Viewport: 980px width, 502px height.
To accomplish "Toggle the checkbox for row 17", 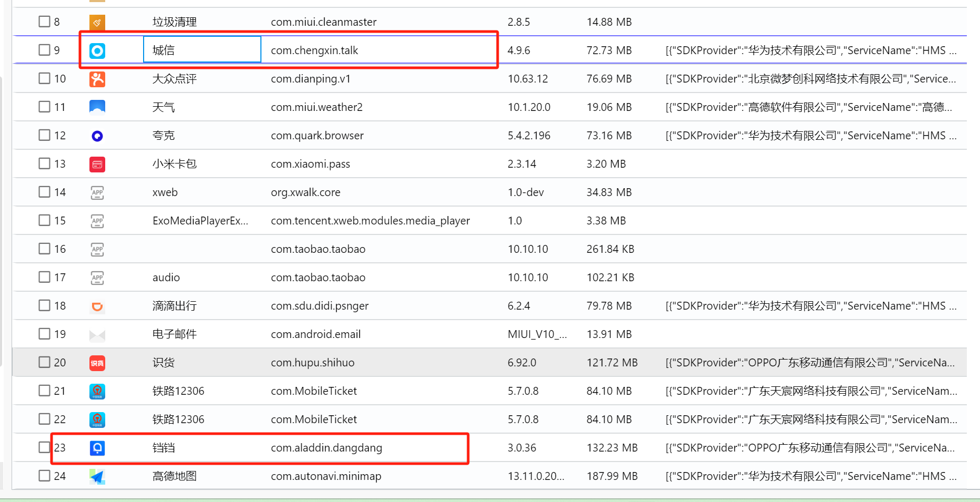I will click(x=44, y=277).
